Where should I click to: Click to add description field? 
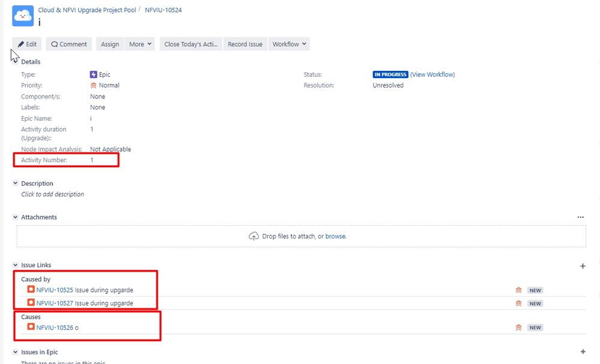coord(52,194)
